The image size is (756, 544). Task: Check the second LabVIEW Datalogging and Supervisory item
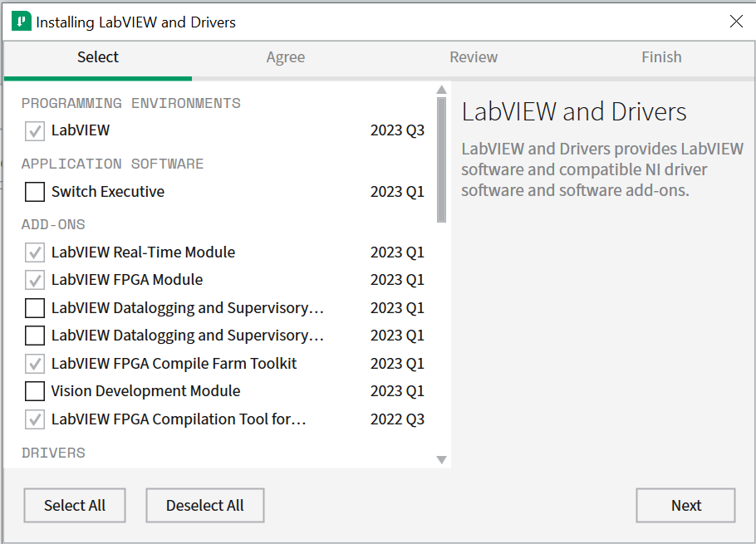(34, 336)
